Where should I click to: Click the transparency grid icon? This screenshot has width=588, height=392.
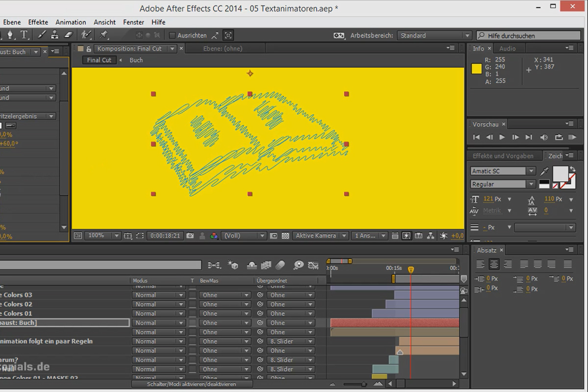286,236
